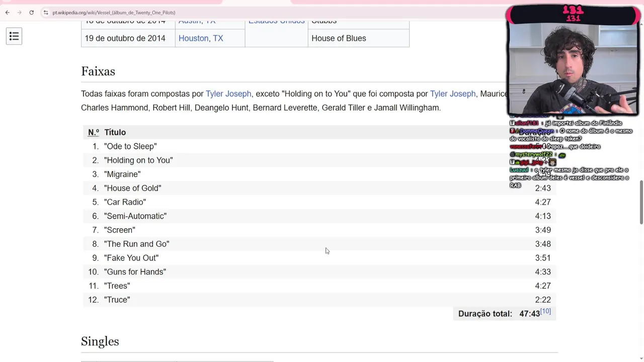Click the browser back arrow
The height and width of the screenshot is (362, 644).
coord(7,13)
